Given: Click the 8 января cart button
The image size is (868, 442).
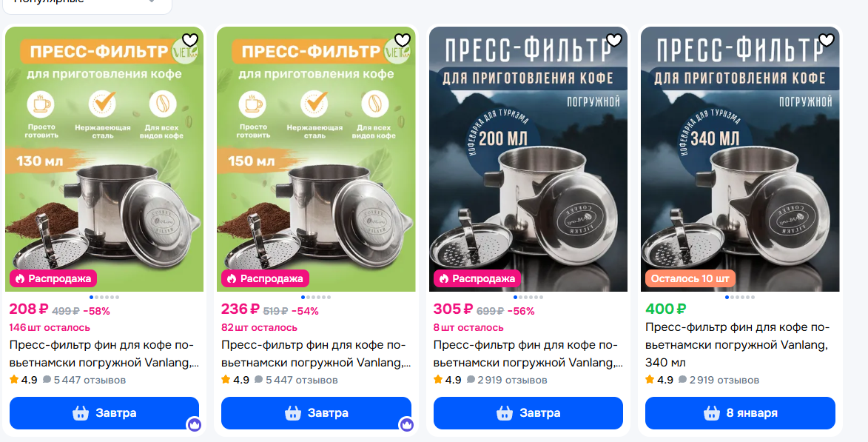Looking at the screenshot, I should pyautogui.click(x=740, y=413).
